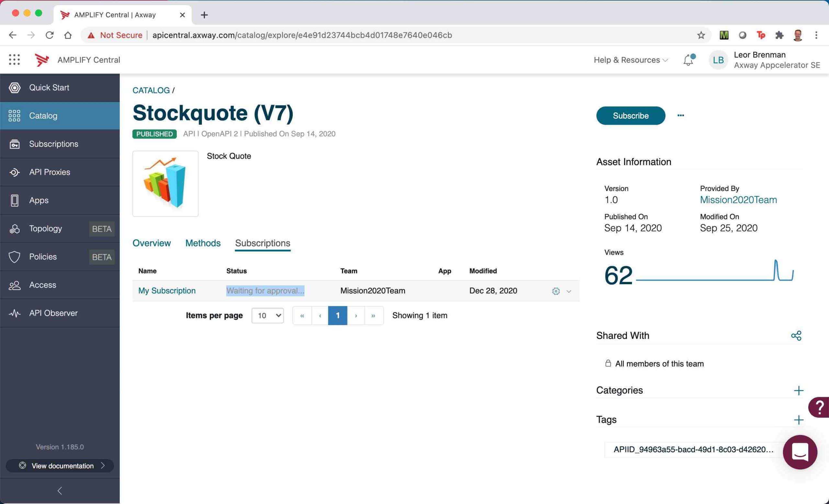Go to last page of results
Viewport: 829px width, 504px height.
click(x=373, y=315)
